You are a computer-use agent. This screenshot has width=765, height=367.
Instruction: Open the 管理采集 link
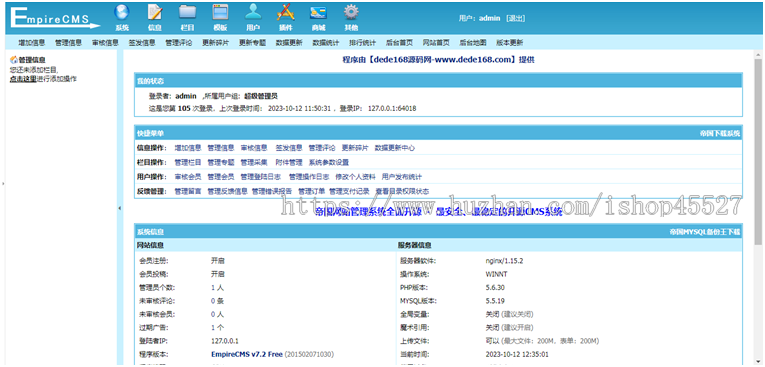(x=254, y=162)
